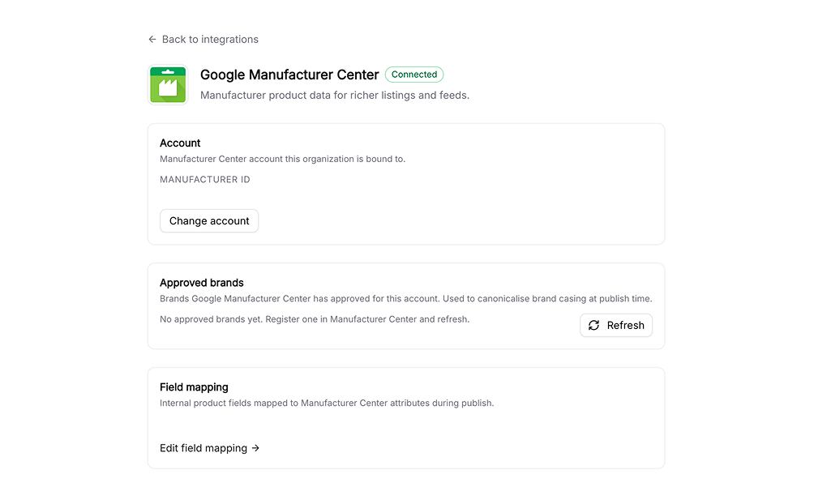Click the Connected status badge
Image resolution: width=814 pixels, height=504 pixels.
point(414,75)
